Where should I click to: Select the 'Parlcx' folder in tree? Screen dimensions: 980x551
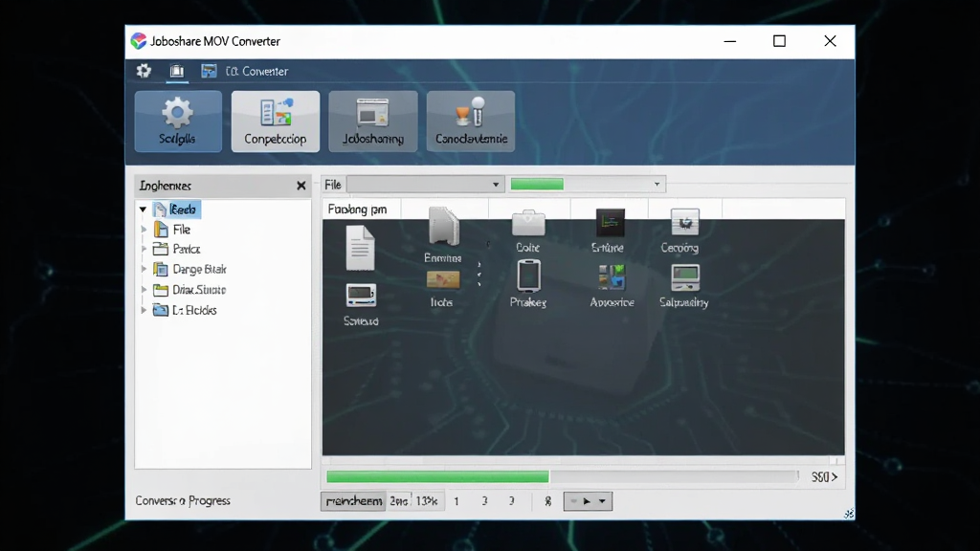[x=177, y=249]
